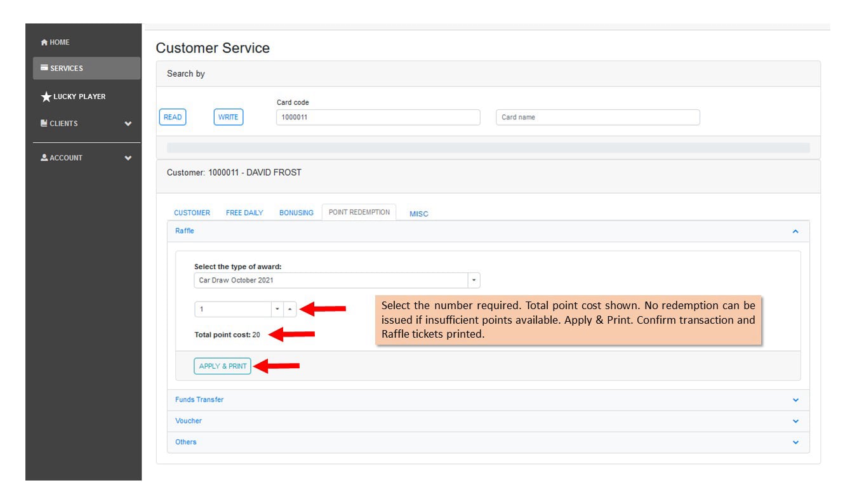Viewport: 864px width, 504px height.
Task: Expand the Account menu chevron
Action: click(x=128, y=158)
